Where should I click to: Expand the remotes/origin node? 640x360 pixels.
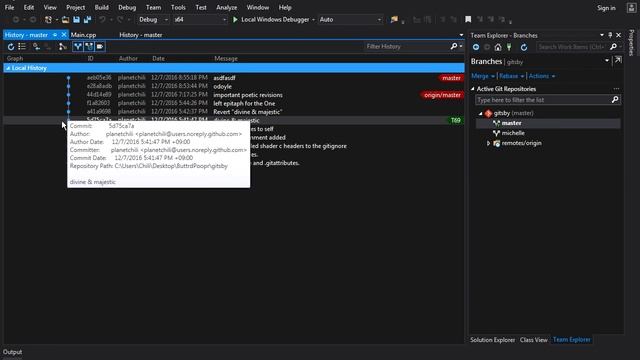coord(488,143)
